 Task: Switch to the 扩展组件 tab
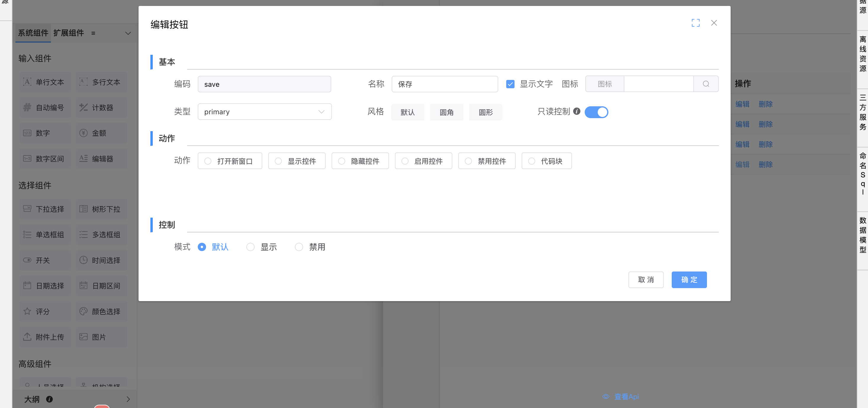[68, 33]
